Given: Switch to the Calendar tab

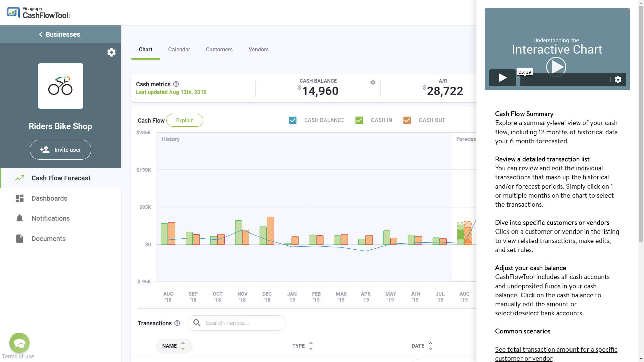Looking at the screenshot, I should 179,49.
